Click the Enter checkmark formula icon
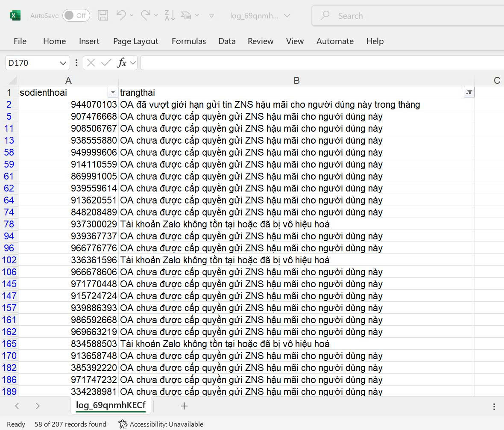This screenshot has height=430, width=504. click(106, 63)
